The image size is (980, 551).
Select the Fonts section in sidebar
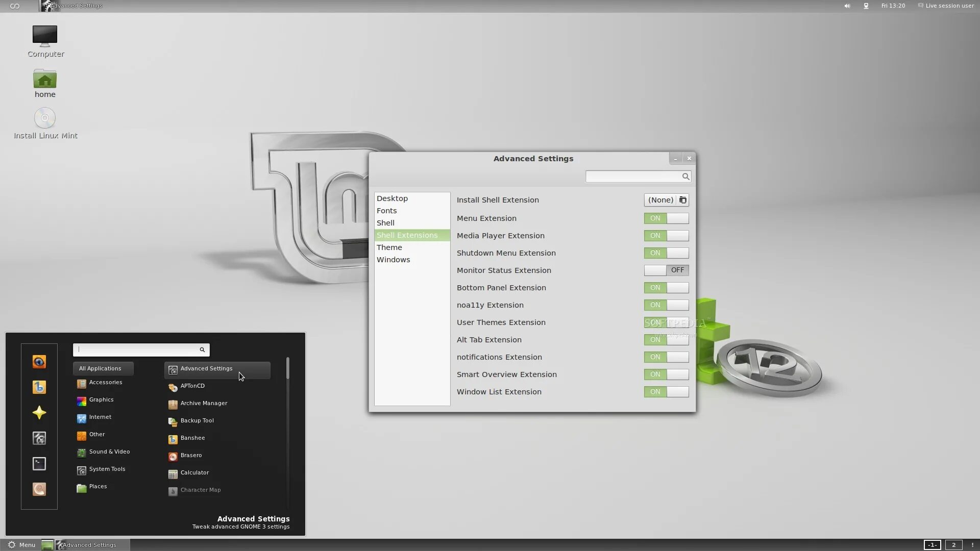coord(386,211)
